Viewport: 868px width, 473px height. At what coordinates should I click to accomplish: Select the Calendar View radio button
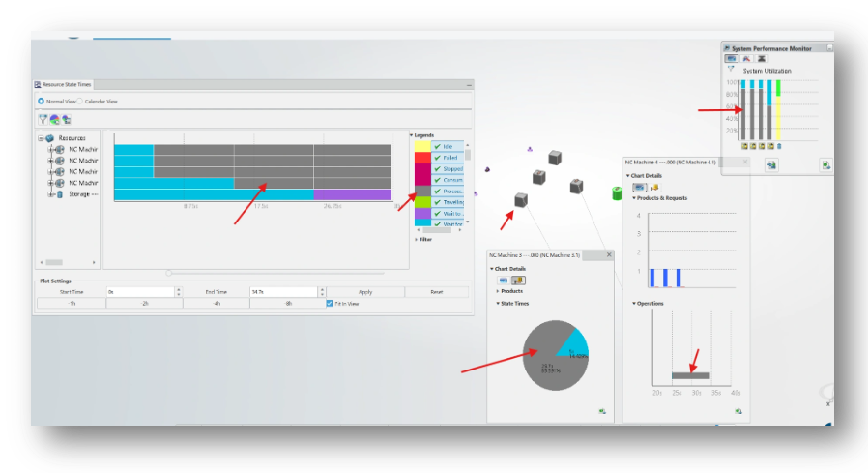[79, 102]
